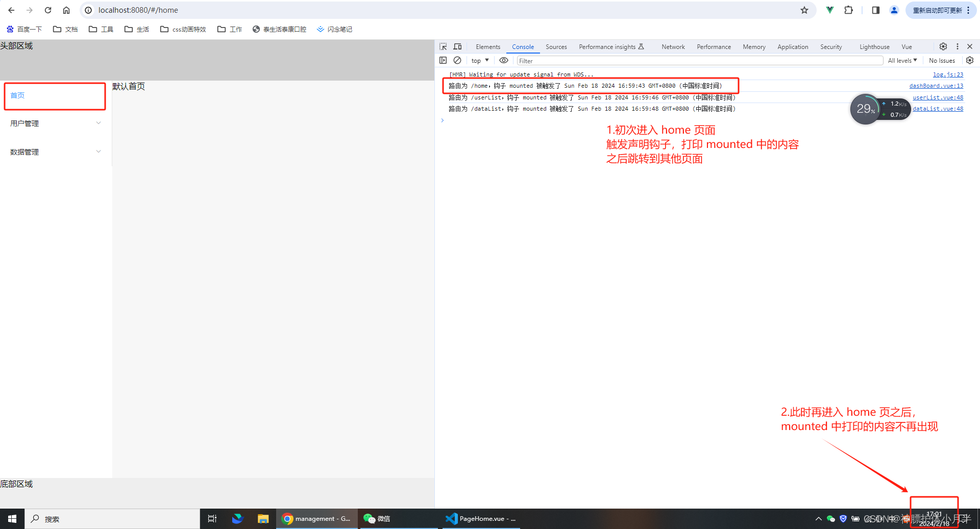The width and height of the screenshot is (980, 529).
Task: Open the css动画特效 bookmark folder
Action: pos(183,29)
